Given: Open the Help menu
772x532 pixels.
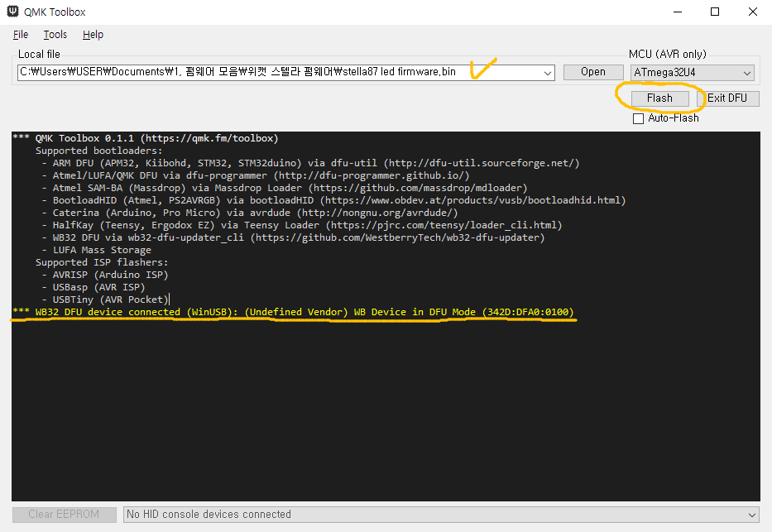Looking at the screenshot, I should (x=93, y=35).
